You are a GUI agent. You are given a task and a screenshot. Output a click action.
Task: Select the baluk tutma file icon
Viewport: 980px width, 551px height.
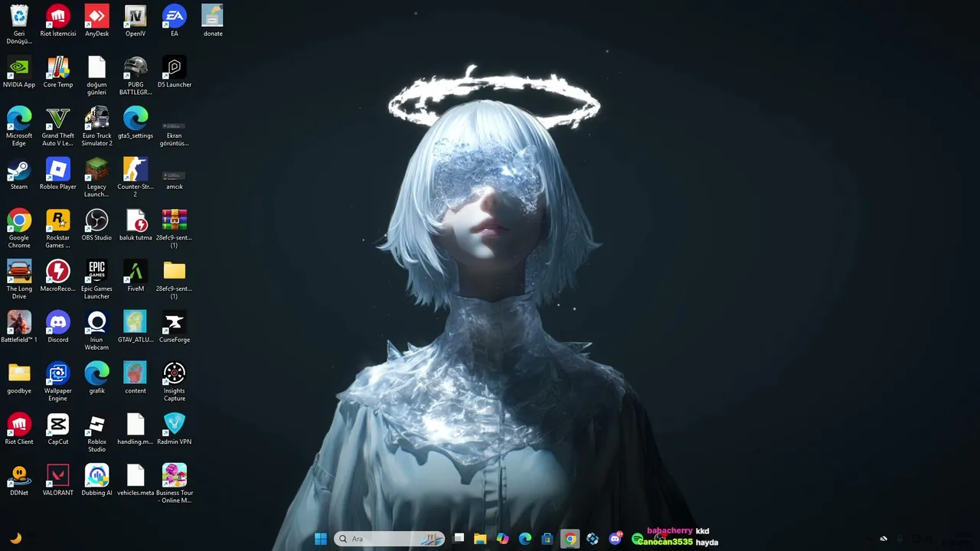click(x=136, y=220)
